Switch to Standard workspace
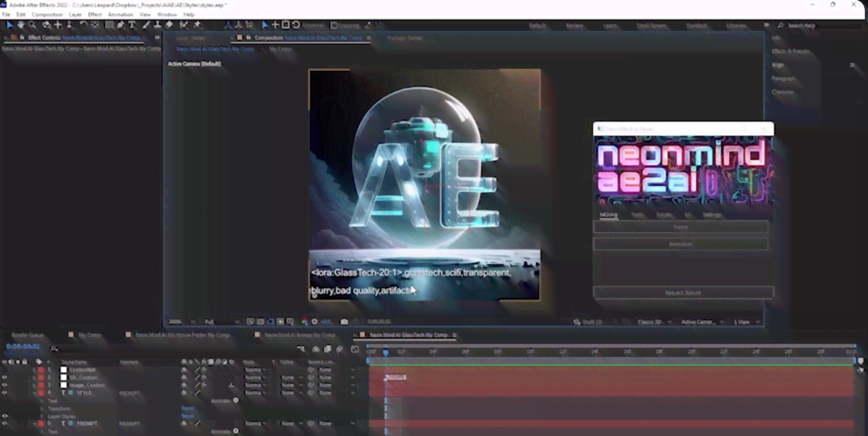 tap(696, 26)
